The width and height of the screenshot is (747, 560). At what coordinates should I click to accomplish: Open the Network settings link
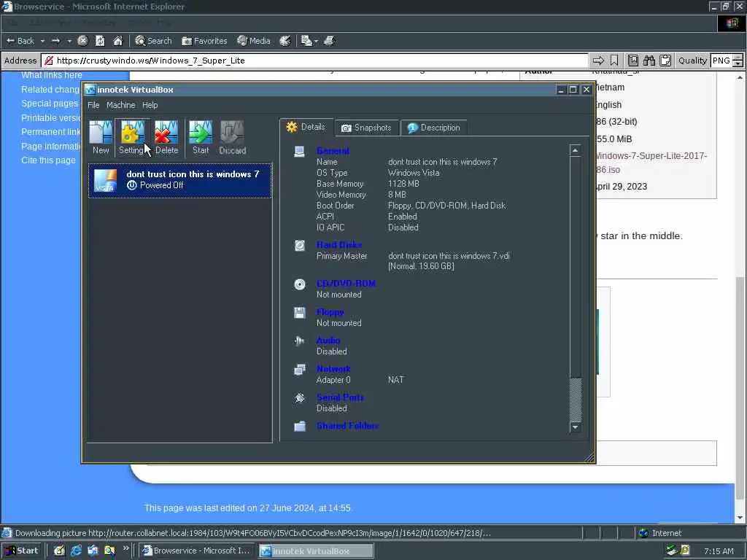333,369
